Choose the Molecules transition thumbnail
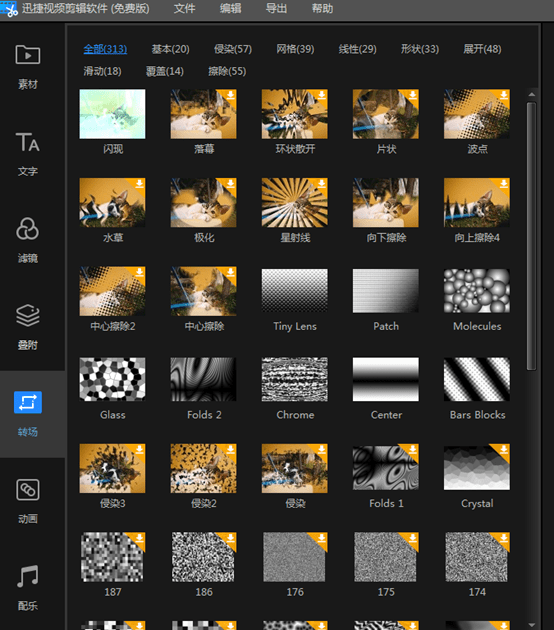The image size is (554, 630). coord(477,290)
